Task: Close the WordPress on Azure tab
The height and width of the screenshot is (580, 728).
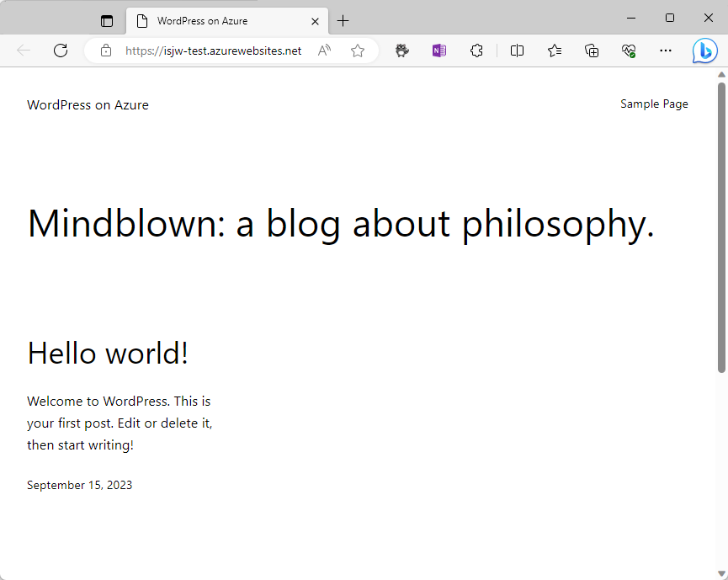Action: (x=315, y=21)
